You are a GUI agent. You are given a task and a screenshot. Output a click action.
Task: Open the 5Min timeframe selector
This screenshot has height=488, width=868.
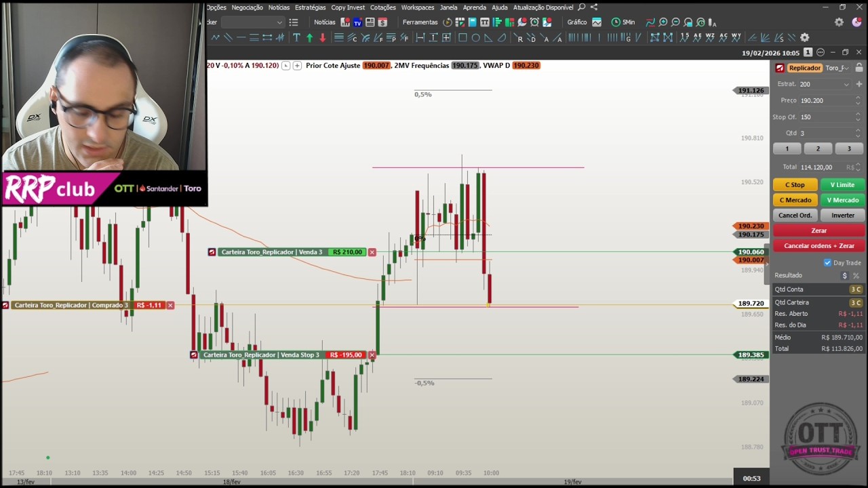[623, 22]
